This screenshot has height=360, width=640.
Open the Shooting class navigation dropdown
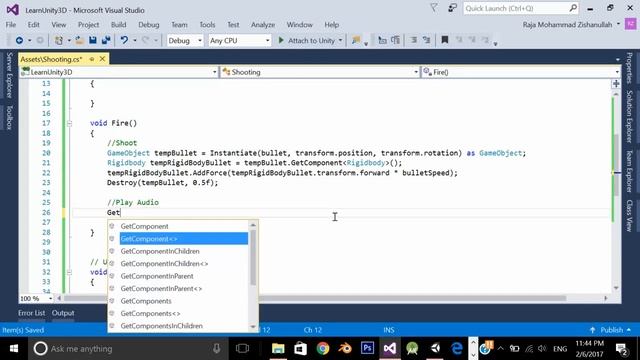coord(320,72)
